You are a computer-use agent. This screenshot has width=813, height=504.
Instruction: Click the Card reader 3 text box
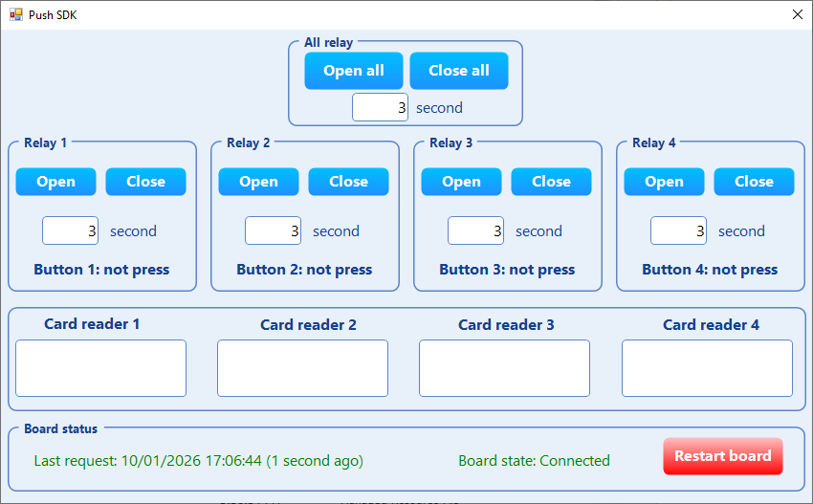click(504, 368)
